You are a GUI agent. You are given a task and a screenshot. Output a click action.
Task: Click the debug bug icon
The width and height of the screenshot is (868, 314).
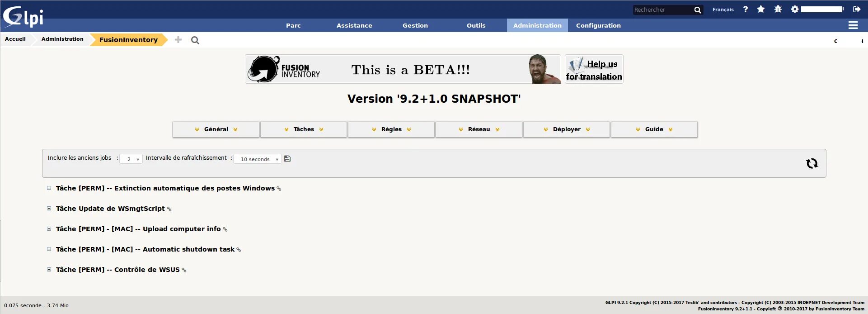tap(778, 9)
